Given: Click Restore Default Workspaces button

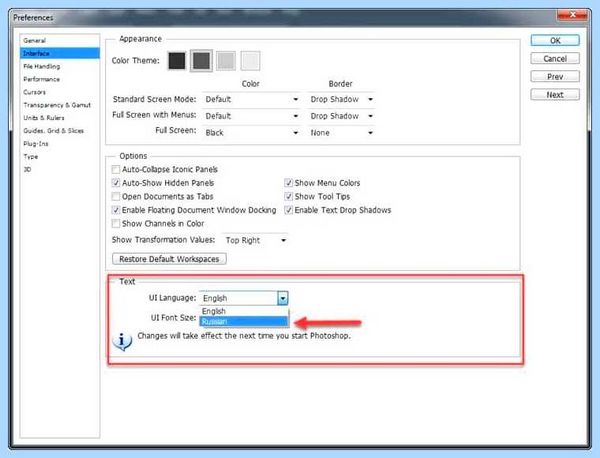Looking at the screenshot, I should (x=169, y=259).
